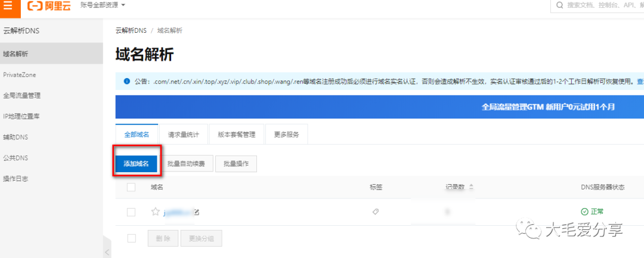Switch to the 更多服务 tab
The height and width of the screenshot is (258, 644).
(287, 135)
